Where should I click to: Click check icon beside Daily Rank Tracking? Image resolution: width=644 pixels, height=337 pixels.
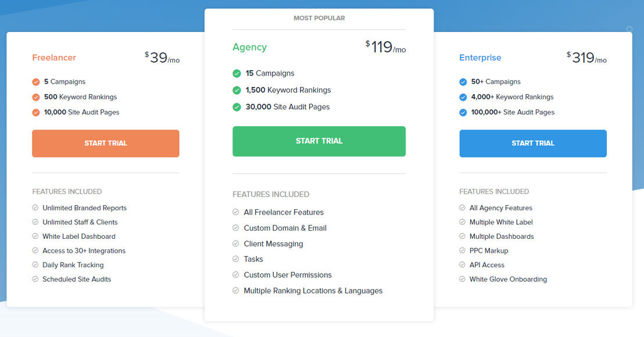tap(35, 265)
